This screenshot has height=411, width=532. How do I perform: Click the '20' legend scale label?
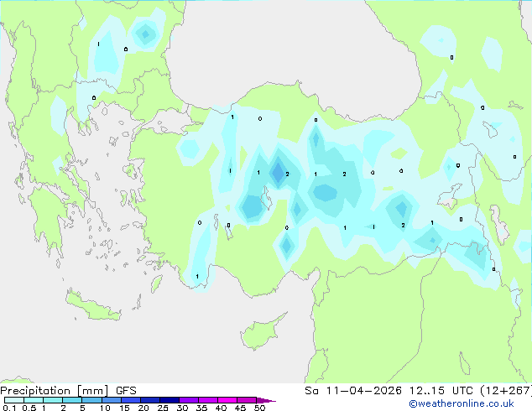143,408
